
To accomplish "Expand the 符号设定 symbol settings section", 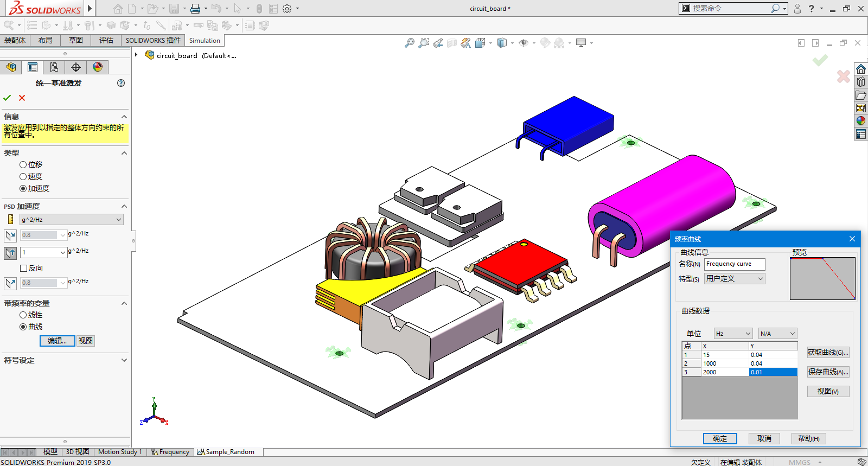I will coord(124,360).
